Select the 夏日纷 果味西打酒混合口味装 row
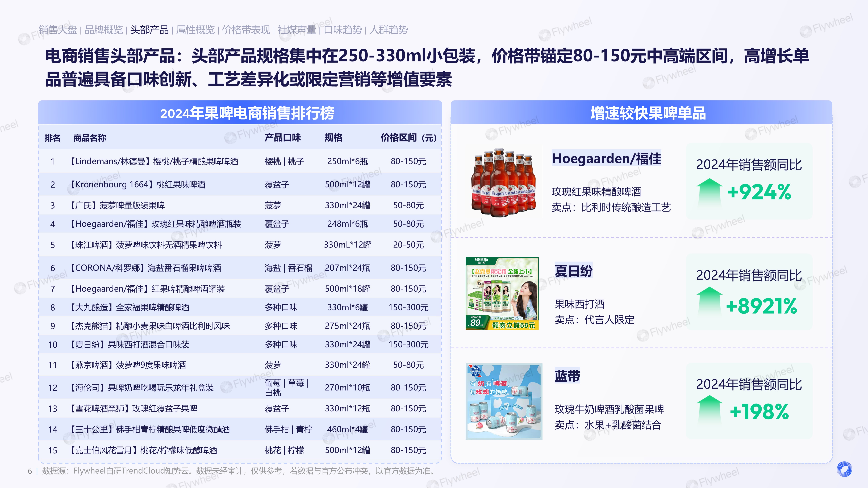This screenshot has width=868, height=488. 240,344
